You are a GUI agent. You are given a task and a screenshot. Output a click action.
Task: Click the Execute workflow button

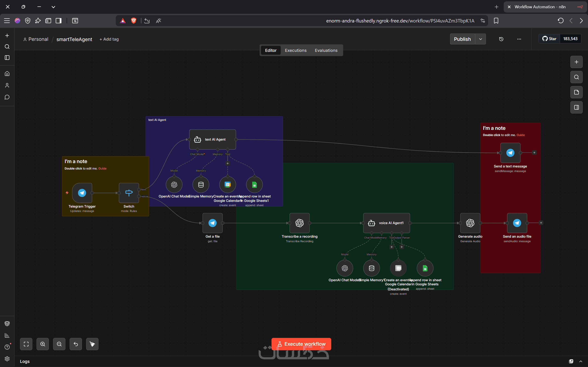pos(301,344)
